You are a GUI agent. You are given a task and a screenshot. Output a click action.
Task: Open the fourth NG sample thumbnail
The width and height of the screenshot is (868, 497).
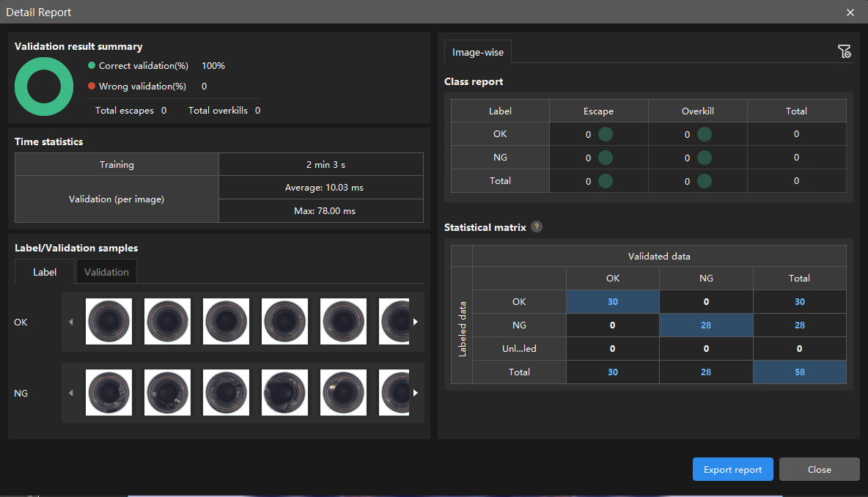pos(285,392)
